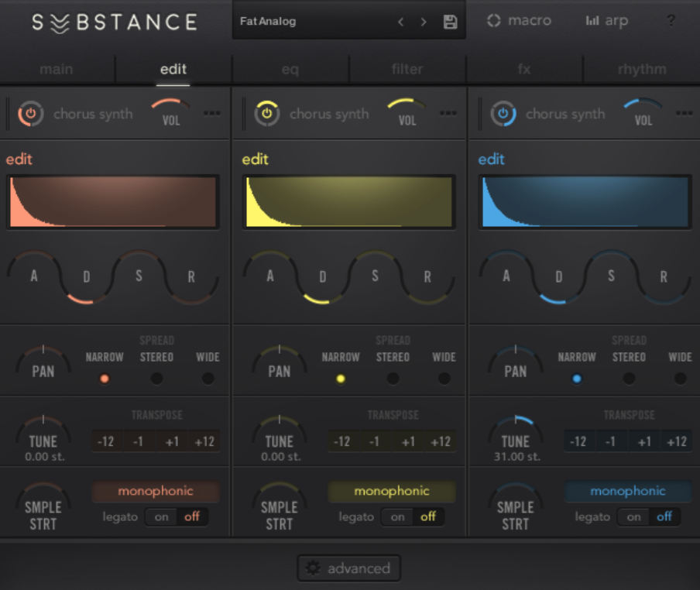Switch to the filter tab
This screenshot has width=700, height=590.
pyautogui.click(x=407, y=69)
